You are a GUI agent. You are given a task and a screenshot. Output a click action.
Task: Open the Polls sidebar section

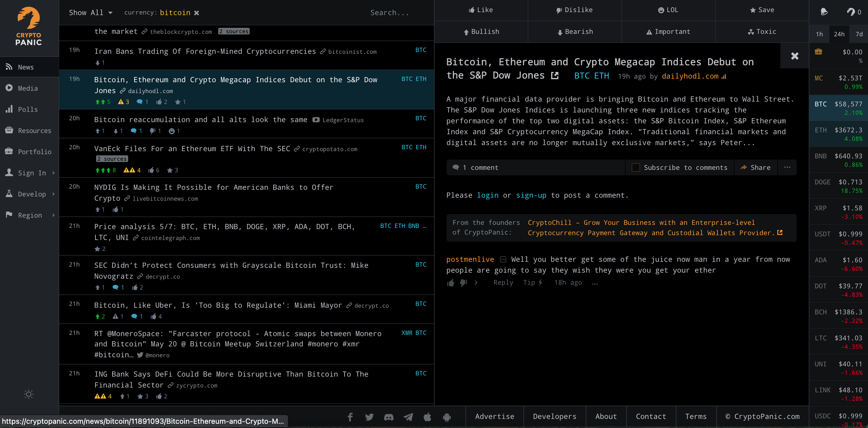28,109
